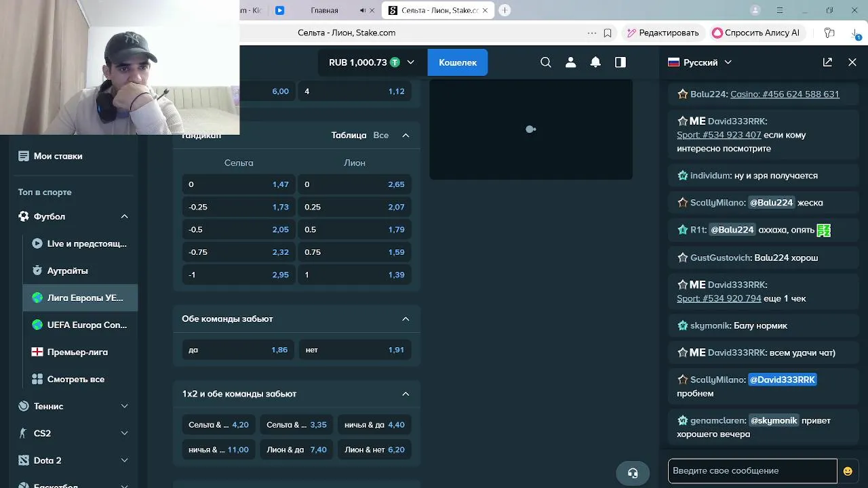Open the notifications bell icon
The height and width of the screenshot is (488, 868).
[x=595, y=62]
